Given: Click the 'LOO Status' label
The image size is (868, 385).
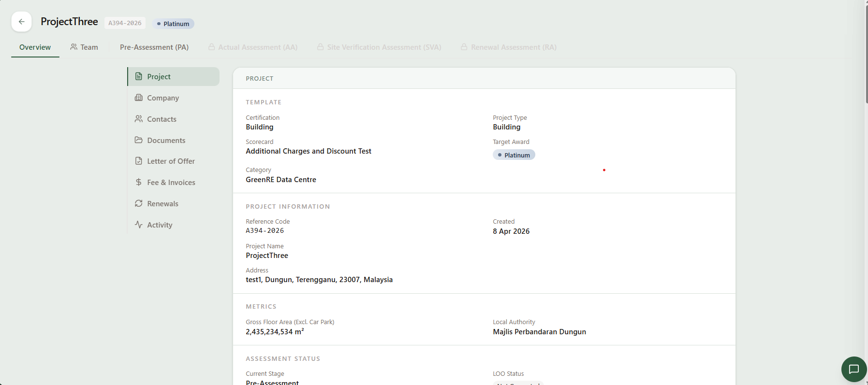Looking at the screenshot, I should 508,374.
